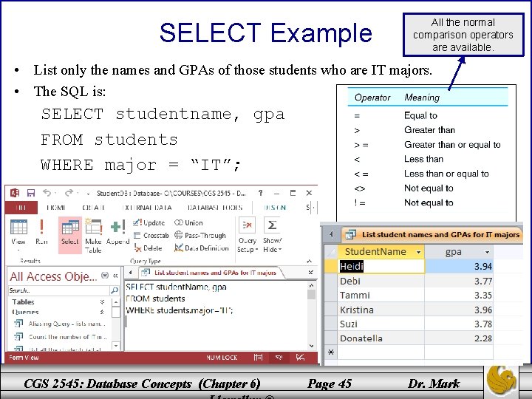
Task: Run the query with the exclamation icon
Action: click(41, 233)
